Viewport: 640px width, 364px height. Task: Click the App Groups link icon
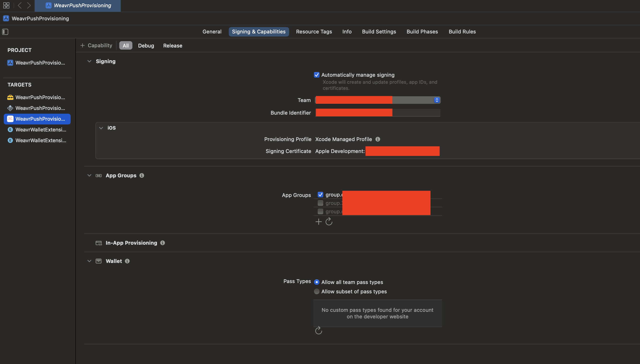point(99,175)
